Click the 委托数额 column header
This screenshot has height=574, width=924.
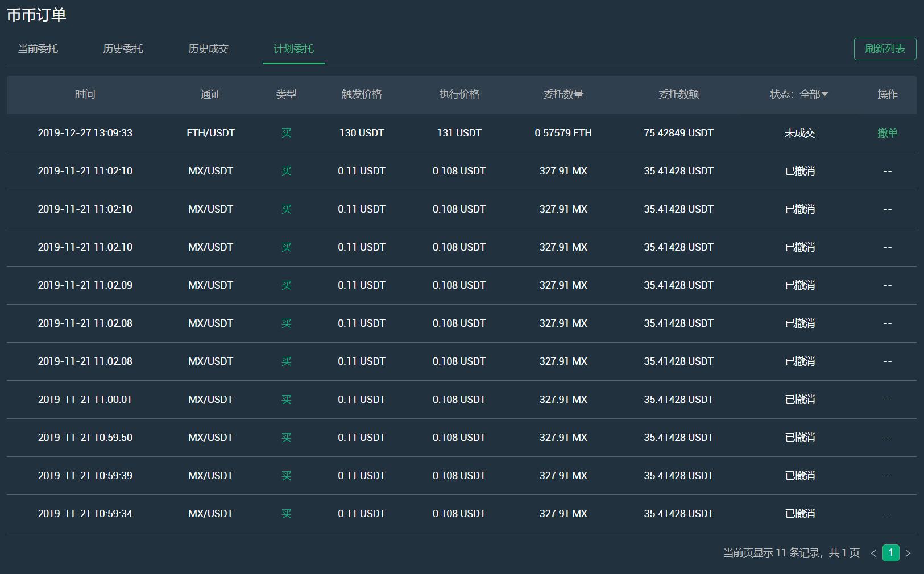678,94
